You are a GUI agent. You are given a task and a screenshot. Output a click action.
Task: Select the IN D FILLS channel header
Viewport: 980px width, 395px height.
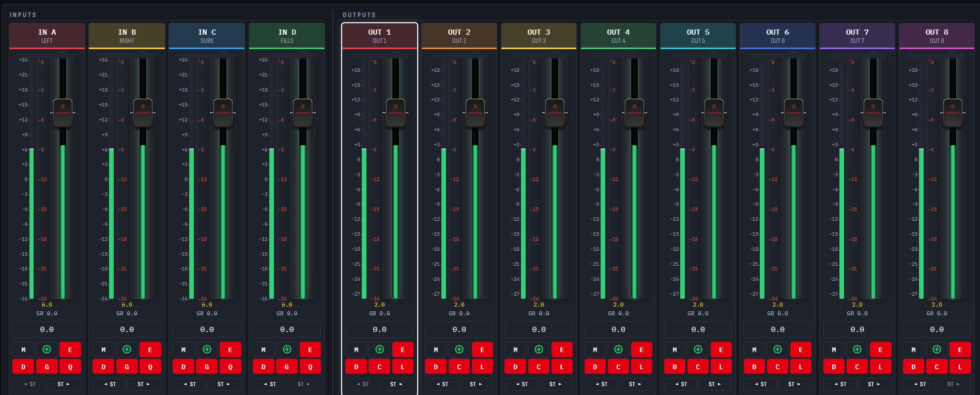287,36
